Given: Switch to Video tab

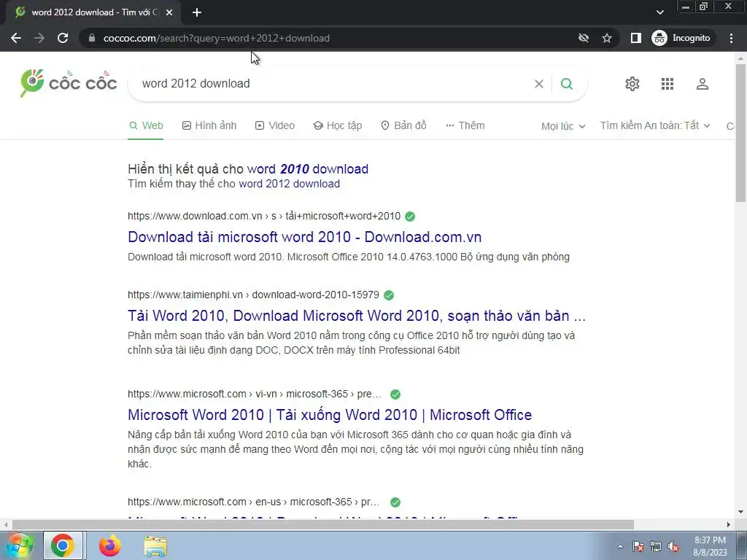Looking at the screenshot, I should [275, 125].
